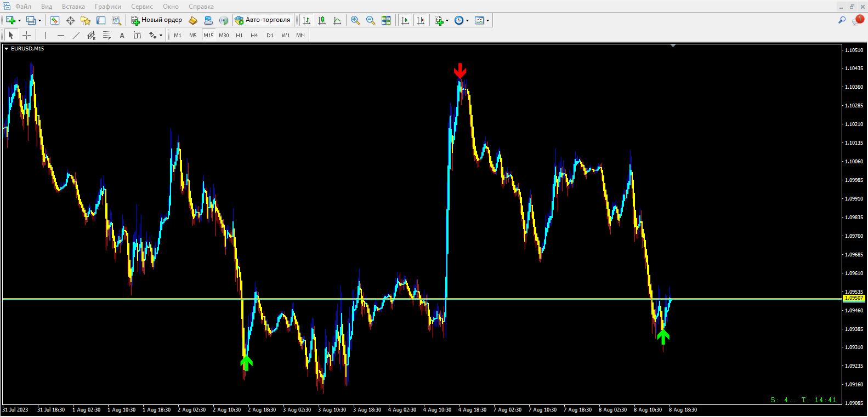Toggle chart auto scroll
The image size is (868, 417).
405,20
